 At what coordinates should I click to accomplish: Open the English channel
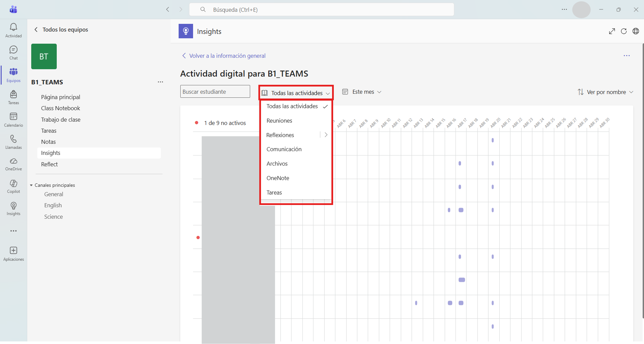53,205
